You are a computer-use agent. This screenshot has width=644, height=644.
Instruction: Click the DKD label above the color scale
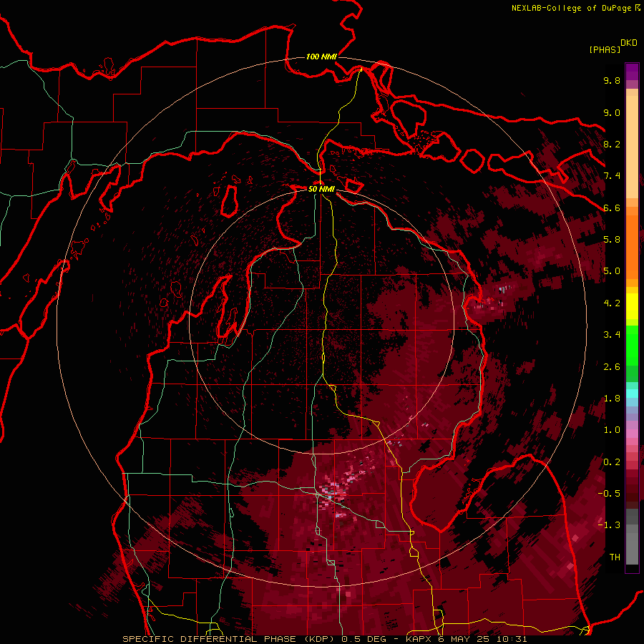pos(629,43)
